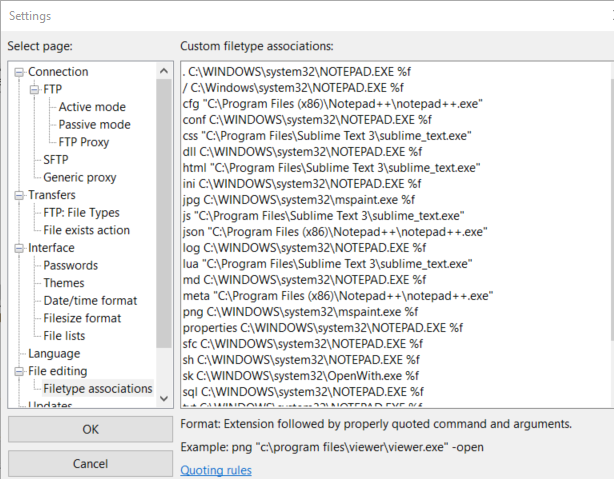Open the Quoting rules link
This screenshot has width=614, height=479.
pos(216,470)
